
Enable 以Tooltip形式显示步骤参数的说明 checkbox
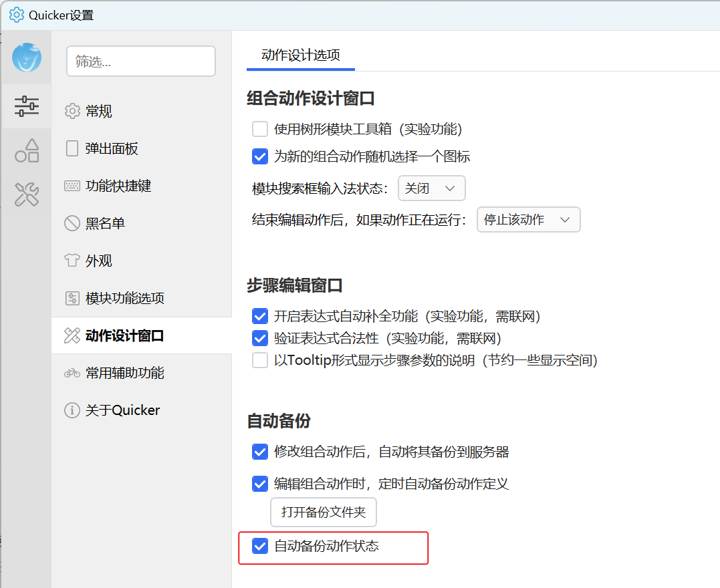(x=260, y=360)
